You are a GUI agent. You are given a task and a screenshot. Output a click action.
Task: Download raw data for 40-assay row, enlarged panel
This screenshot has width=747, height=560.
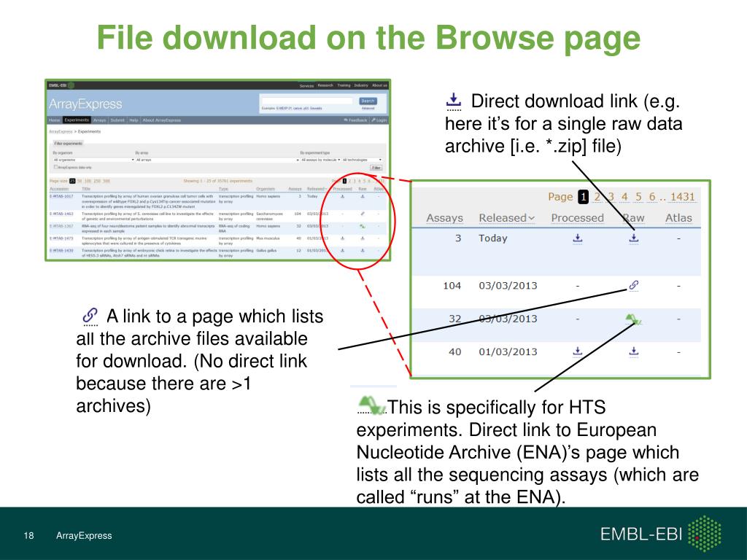[634, 351]
